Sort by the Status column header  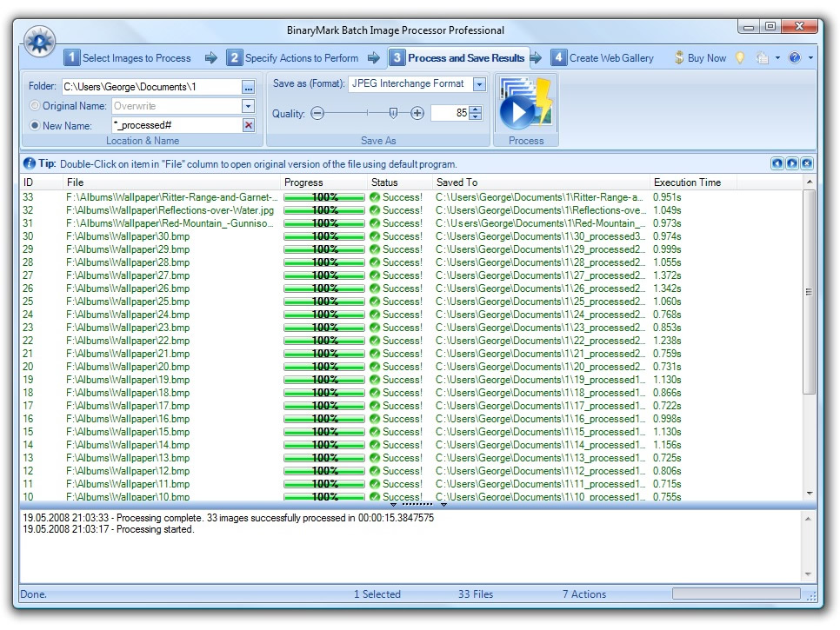(x=400, y=182)
